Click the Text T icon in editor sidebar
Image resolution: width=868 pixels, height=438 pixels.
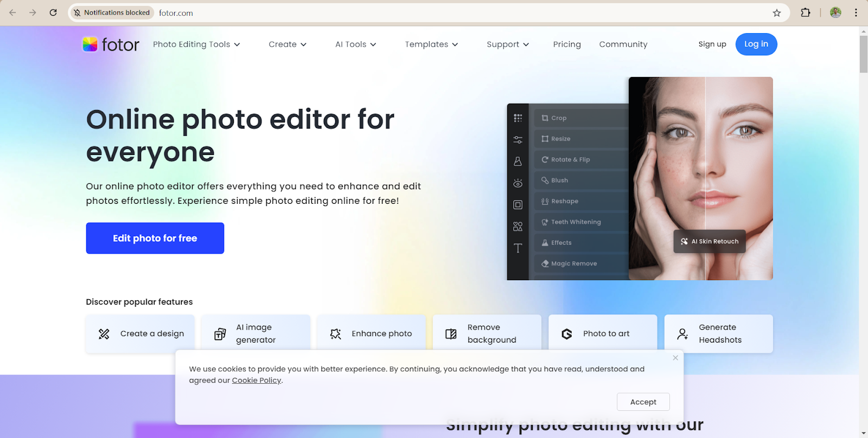[518, 248]
